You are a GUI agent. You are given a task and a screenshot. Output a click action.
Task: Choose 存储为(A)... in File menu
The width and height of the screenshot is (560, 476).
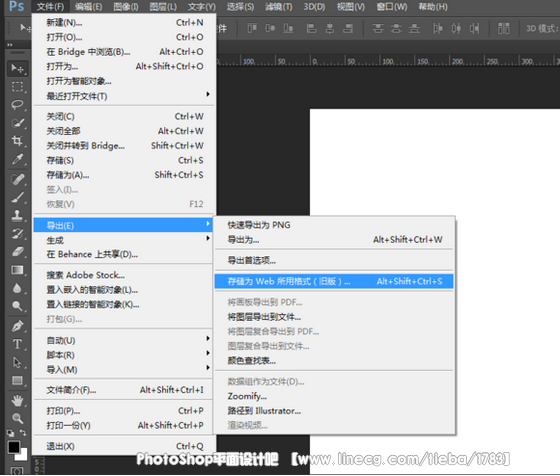click(124, 175)
